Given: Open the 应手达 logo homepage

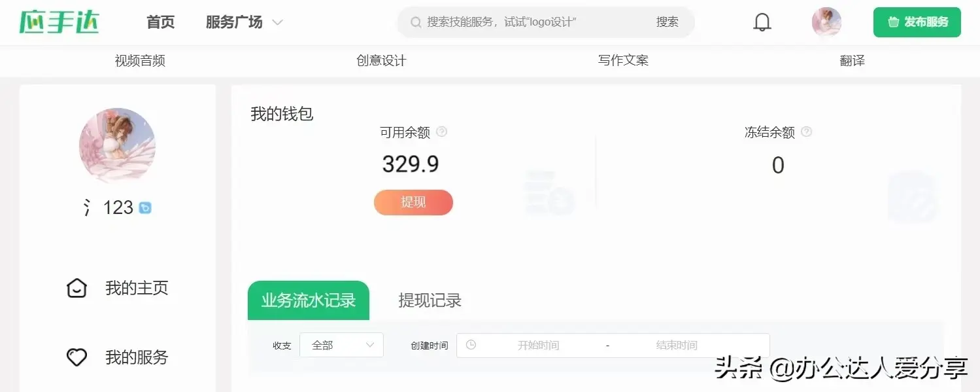Looking at the screenshot, I should coord(59,22).
